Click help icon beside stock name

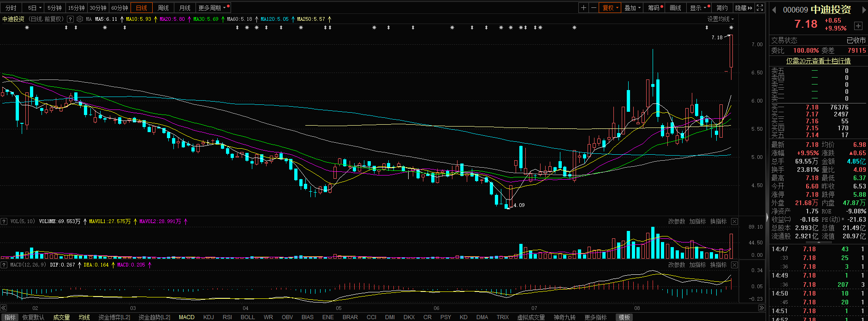click(70, 19)
